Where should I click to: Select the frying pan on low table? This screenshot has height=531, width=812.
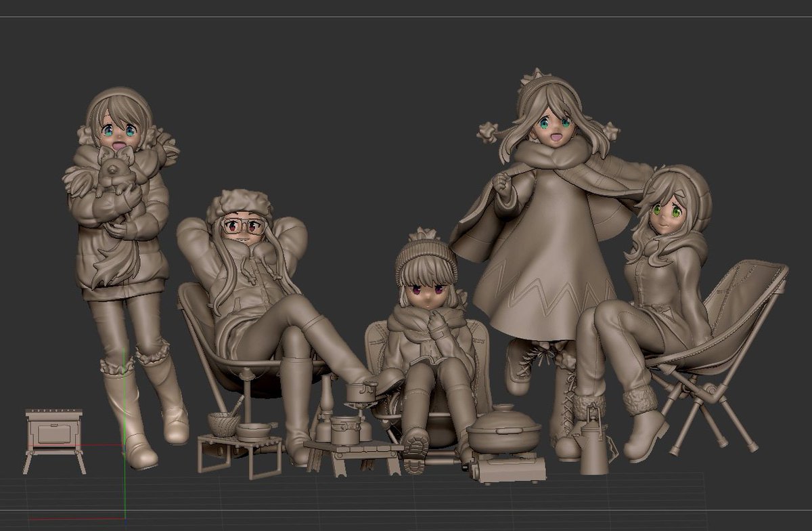point(254,431)
